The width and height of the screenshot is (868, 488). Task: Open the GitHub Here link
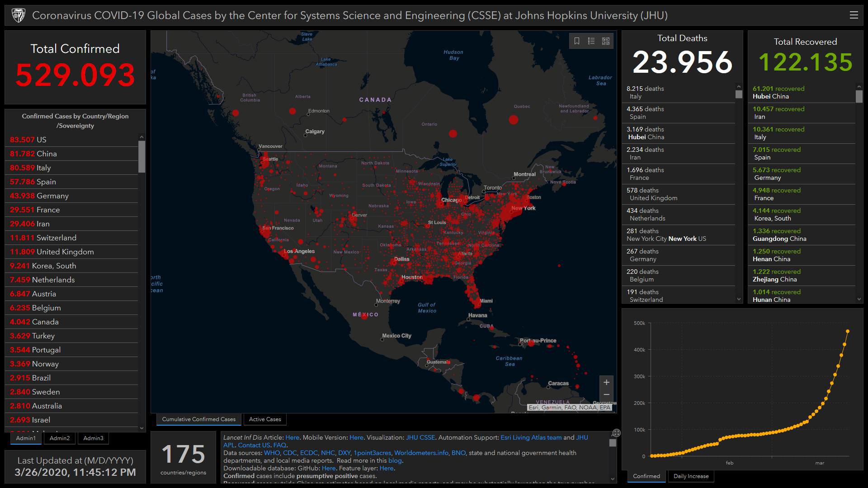[329, 468]
